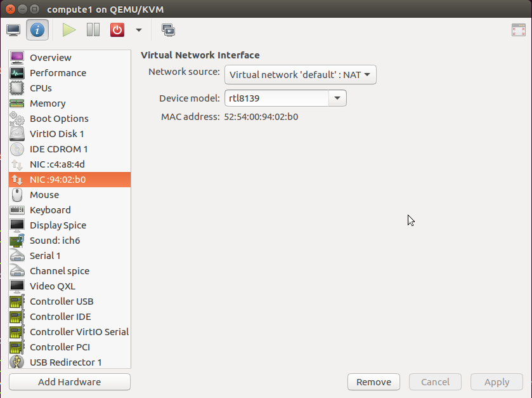
Task: Click the Device model rtl8139 field
Action: (277, 98)
